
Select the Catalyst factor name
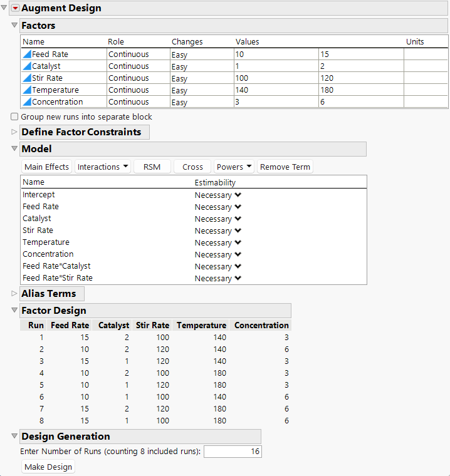[46, 66]
